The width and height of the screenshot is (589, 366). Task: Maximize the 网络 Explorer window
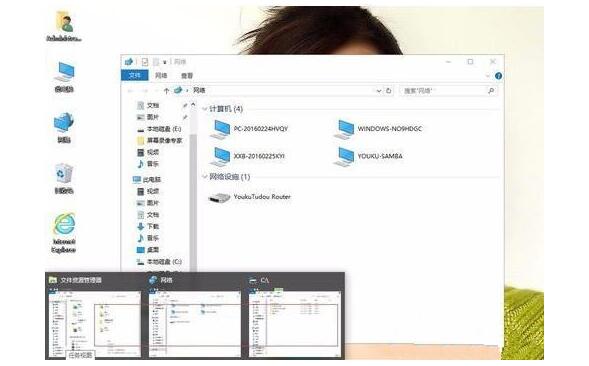(x=470, y=62)
